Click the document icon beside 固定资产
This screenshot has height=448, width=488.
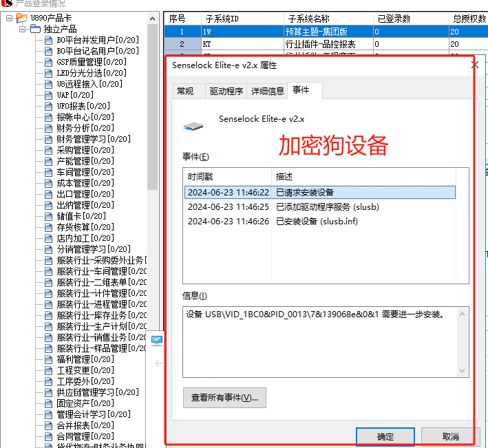pos(48,403)
